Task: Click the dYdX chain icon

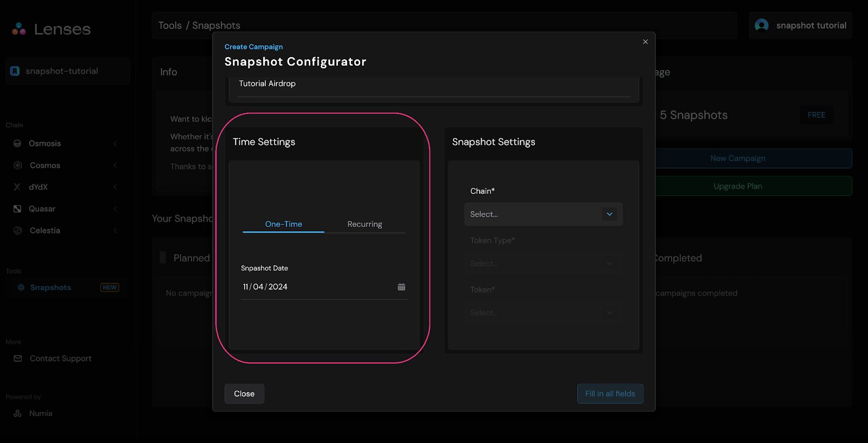Action: click(x=17, y=187)
